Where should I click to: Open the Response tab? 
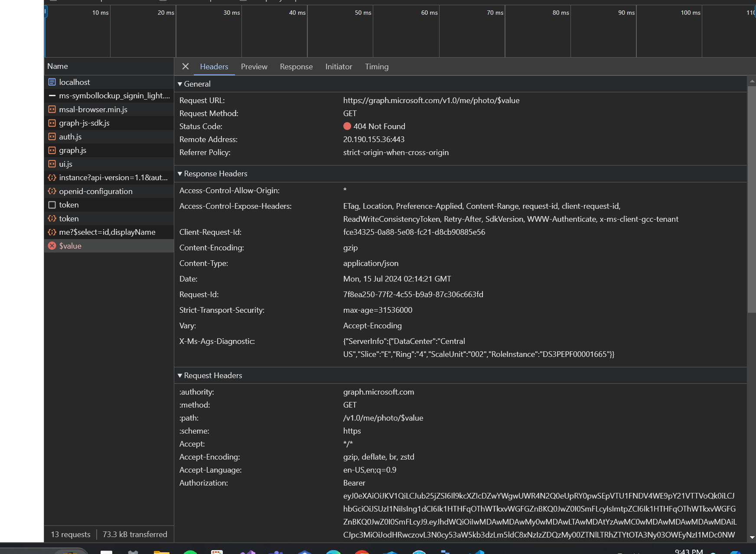296,67
